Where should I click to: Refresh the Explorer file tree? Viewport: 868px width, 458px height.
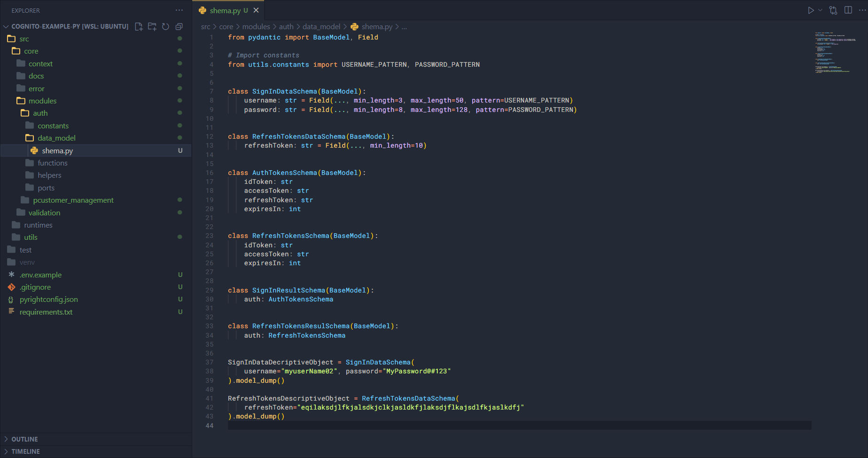[165, 26]
